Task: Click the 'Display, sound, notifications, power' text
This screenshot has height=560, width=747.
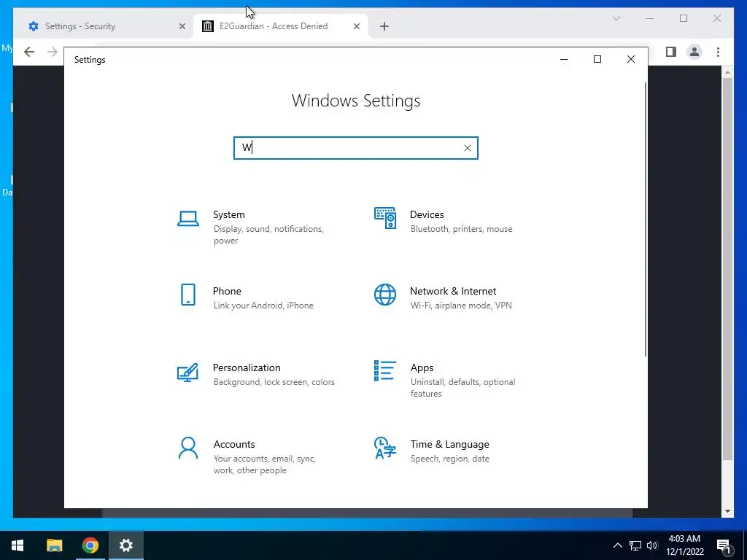Action: click(x=268, y=235)
